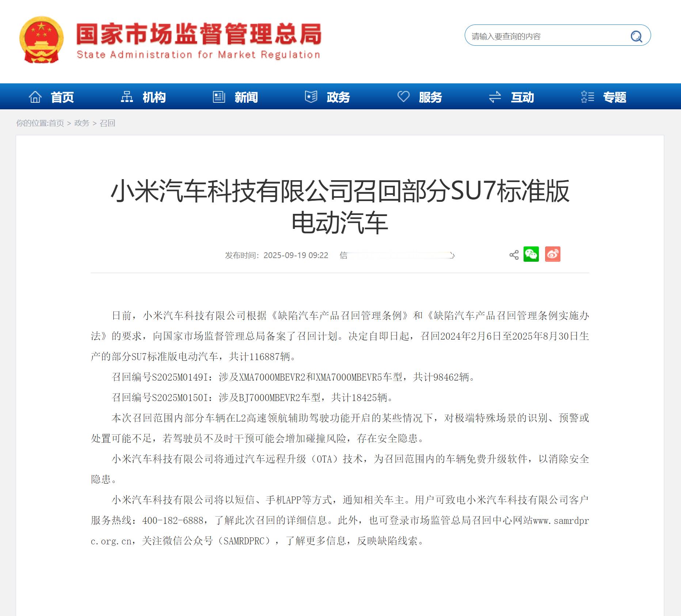Click the hotline number 400-182-6888
Image resolution: width=681 pixels, height=616 pixels.
pos(173,521)
